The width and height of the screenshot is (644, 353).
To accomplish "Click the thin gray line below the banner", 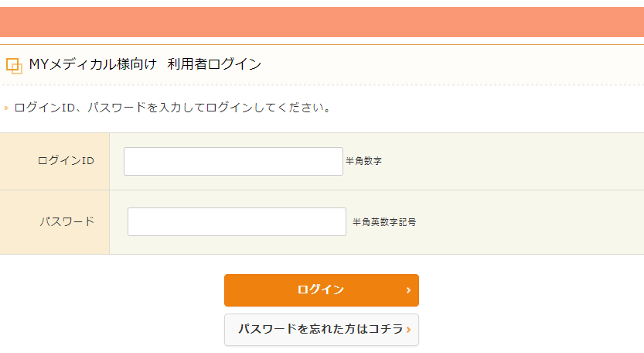I will pos(322,44).
